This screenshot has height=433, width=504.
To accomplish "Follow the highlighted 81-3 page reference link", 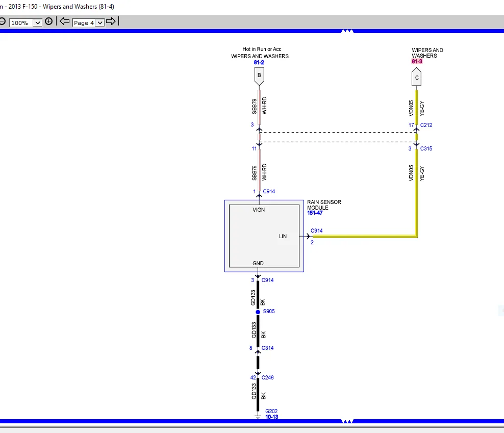I will (x=417, y=61).
